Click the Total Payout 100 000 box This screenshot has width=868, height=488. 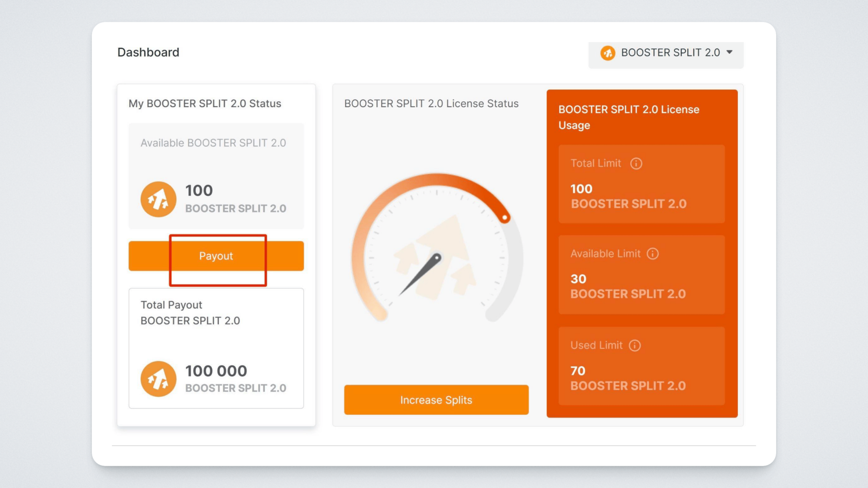click(x=216, y=348)
